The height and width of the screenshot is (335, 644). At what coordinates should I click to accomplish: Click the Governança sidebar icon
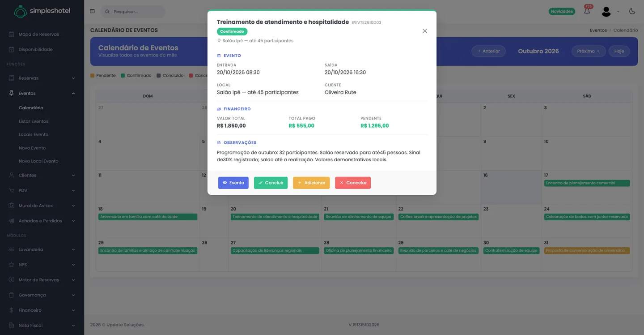coord(12,295)
